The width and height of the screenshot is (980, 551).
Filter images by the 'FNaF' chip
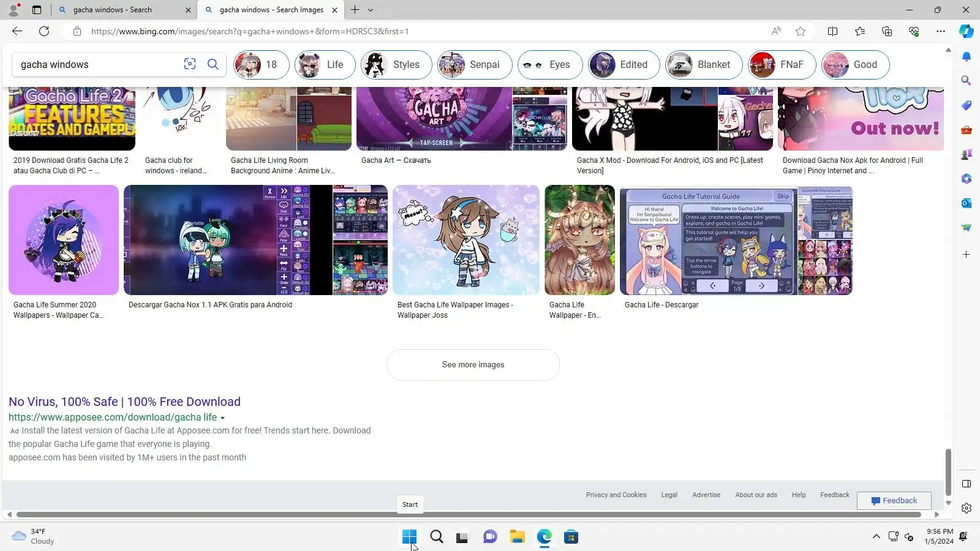tap(782, 65)
